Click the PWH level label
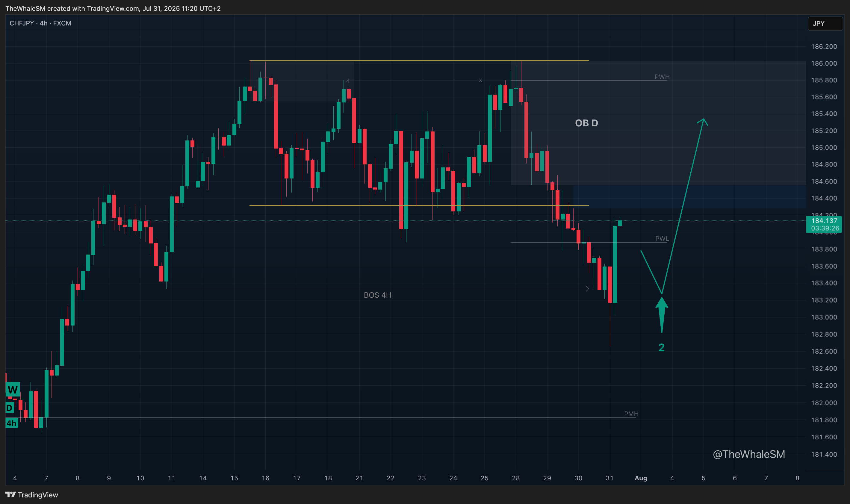The height and width of the screenshot is (504, 850). click(662, 77)
